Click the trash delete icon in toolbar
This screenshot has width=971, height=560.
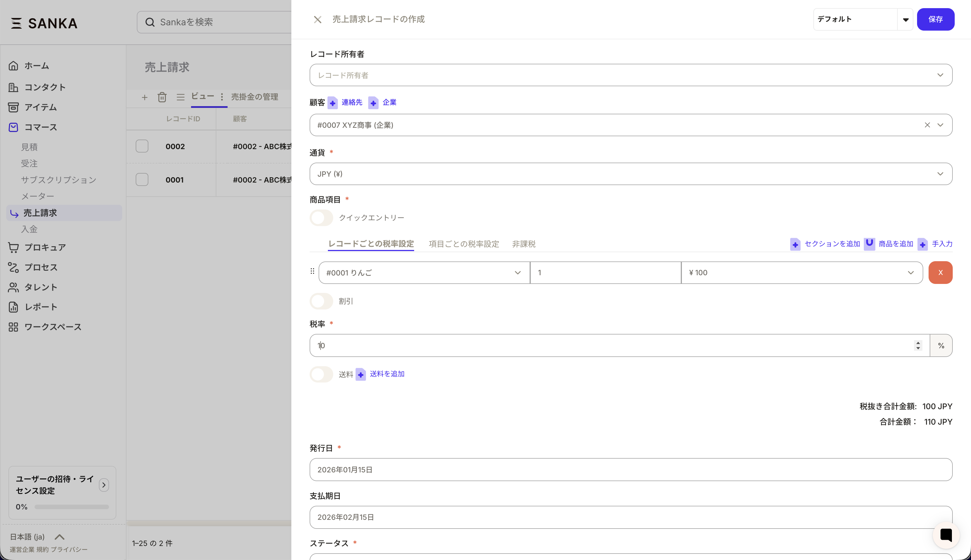[x=162, y=97]
